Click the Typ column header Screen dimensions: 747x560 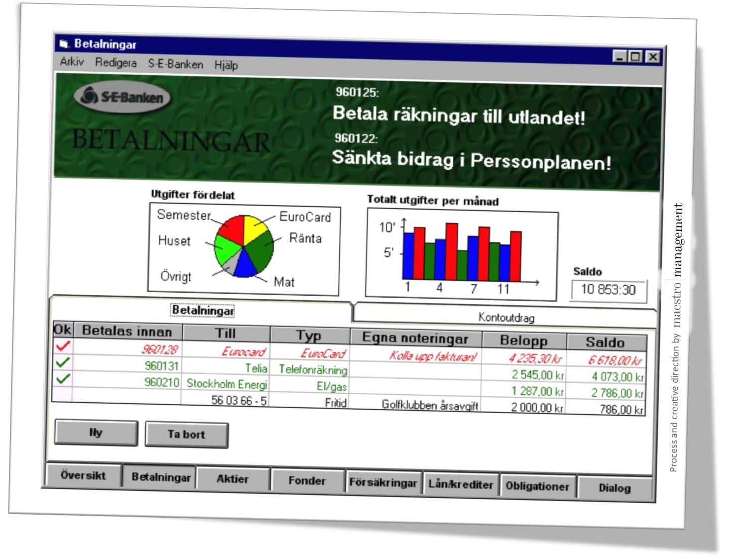[x=310, y=336]
